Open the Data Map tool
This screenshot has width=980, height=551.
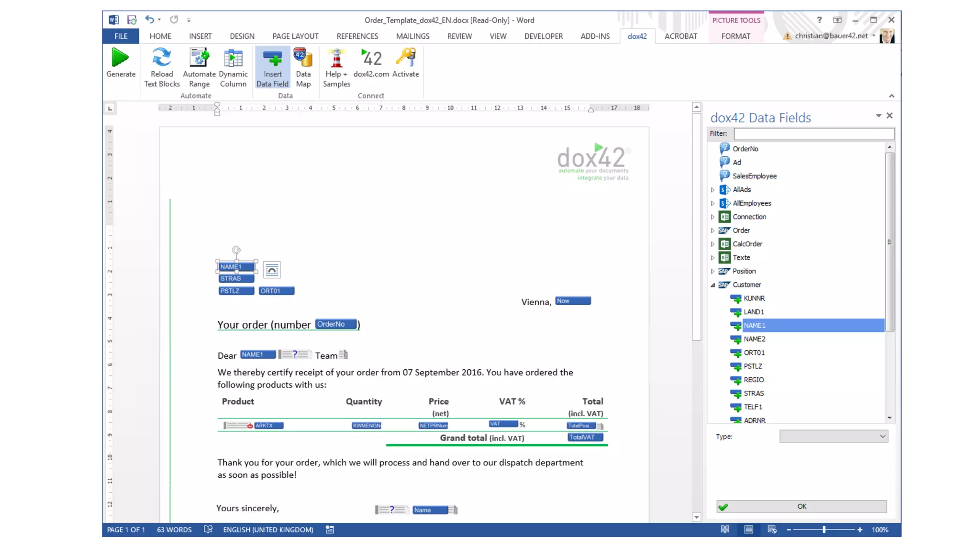(x=303, y=58)
